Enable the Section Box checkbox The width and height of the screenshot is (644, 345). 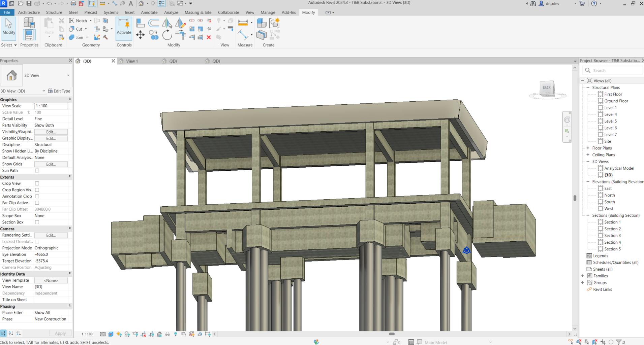pyautogui.click(x=37, y=222)
